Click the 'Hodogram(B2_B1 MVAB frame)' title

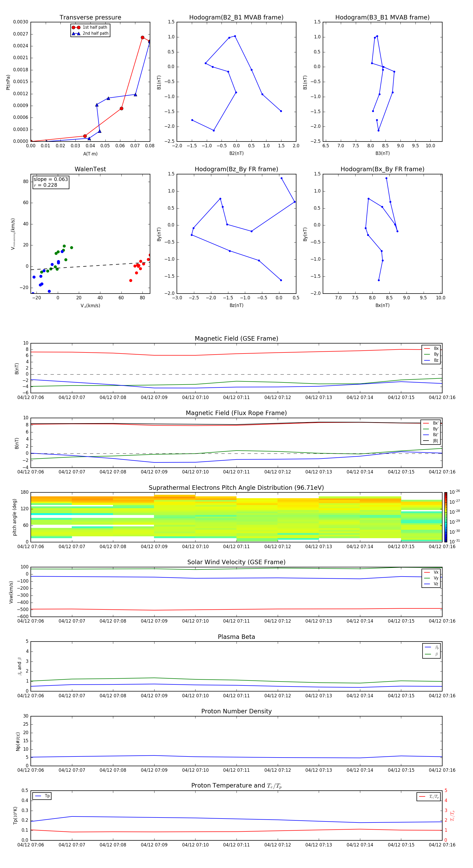click(236, 18)
